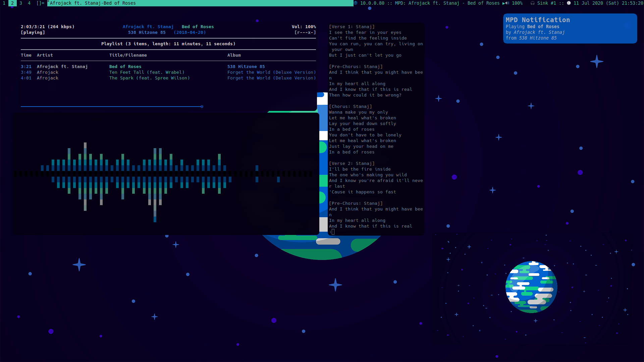Click the Title/Filename column header
The height and width of the screenshot is (362, 644).
click(x=128, y=55)
